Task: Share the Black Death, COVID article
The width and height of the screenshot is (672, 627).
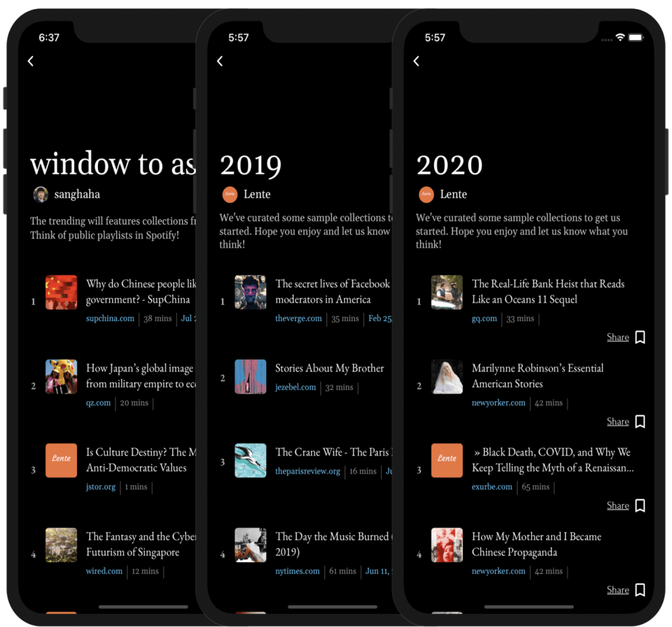Action: point(617,506)
